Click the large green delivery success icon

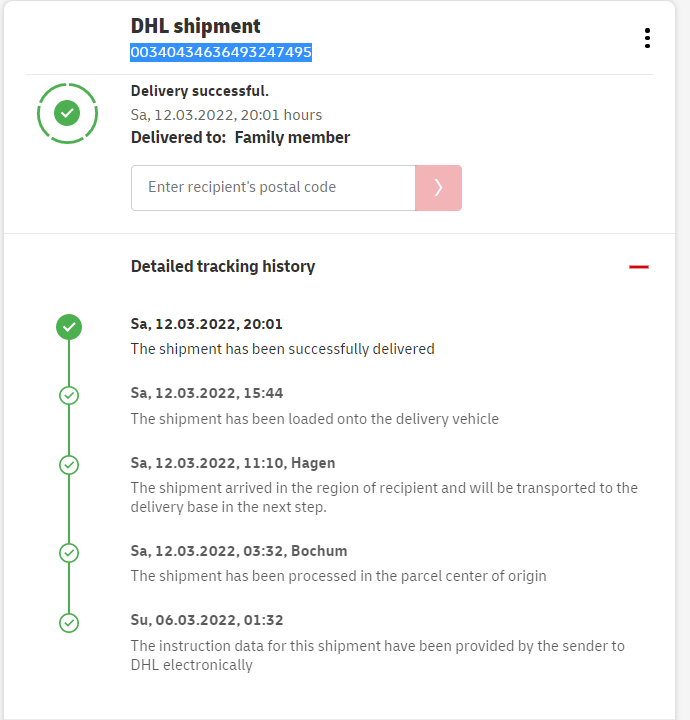(67, 113)
